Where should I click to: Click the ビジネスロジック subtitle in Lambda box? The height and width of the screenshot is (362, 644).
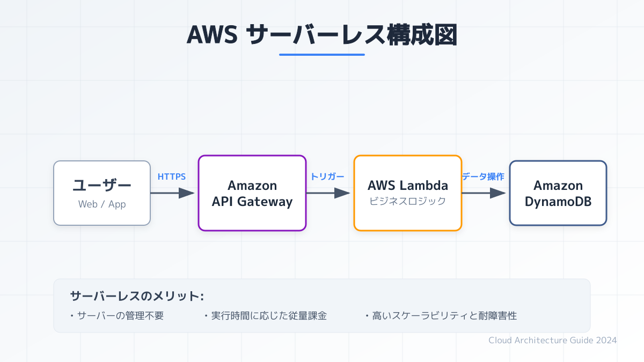pyautogui.click(x=408, y=202)
